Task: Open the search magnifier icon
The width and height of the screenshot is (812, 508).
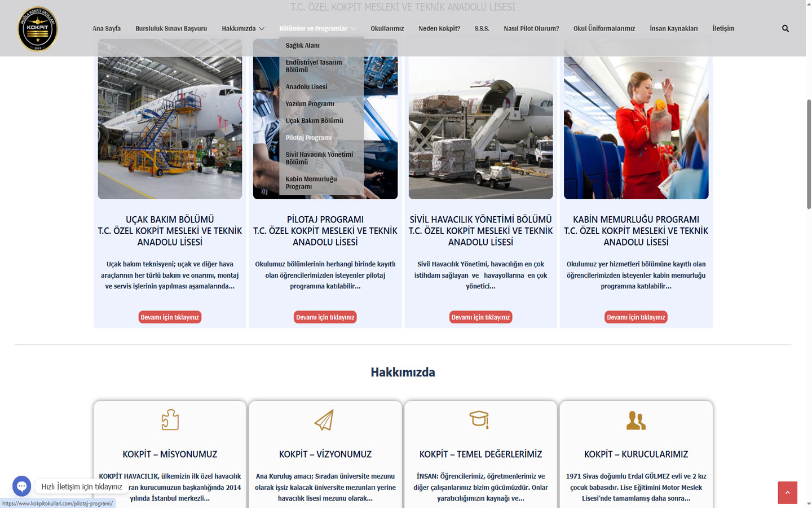Action: click(785, 29)
